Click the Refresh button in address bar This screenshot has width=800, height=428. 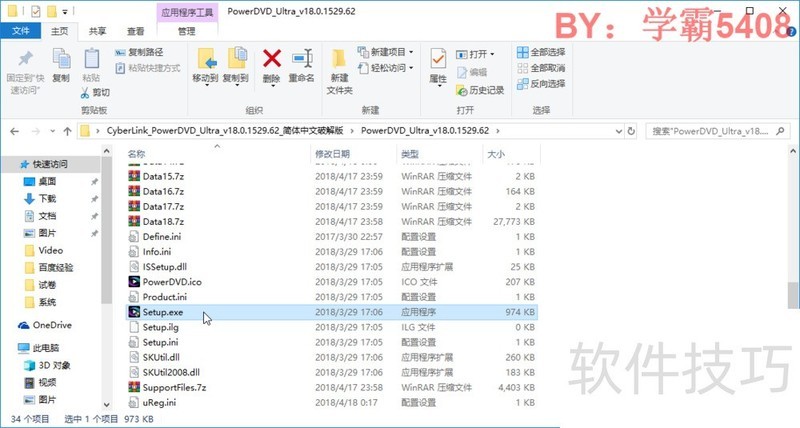coord(631,131)
